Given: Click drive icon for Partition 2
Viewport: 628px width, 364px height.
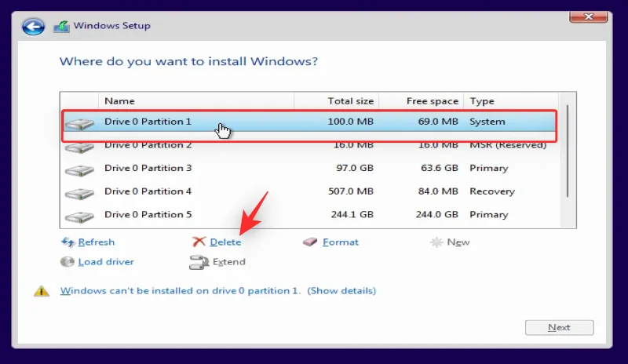Looking at the screenshot, I should point(79,147).
